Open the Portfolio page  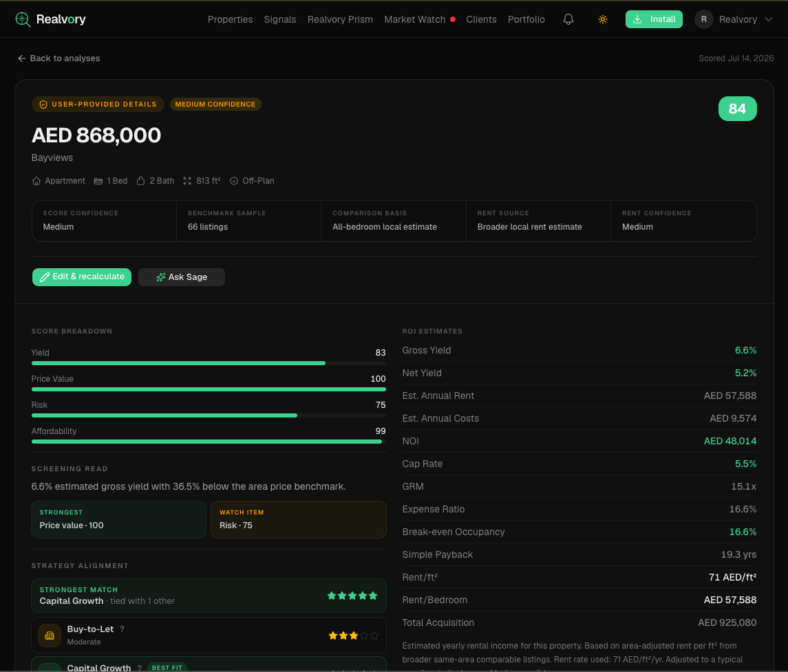pos(526,19)
